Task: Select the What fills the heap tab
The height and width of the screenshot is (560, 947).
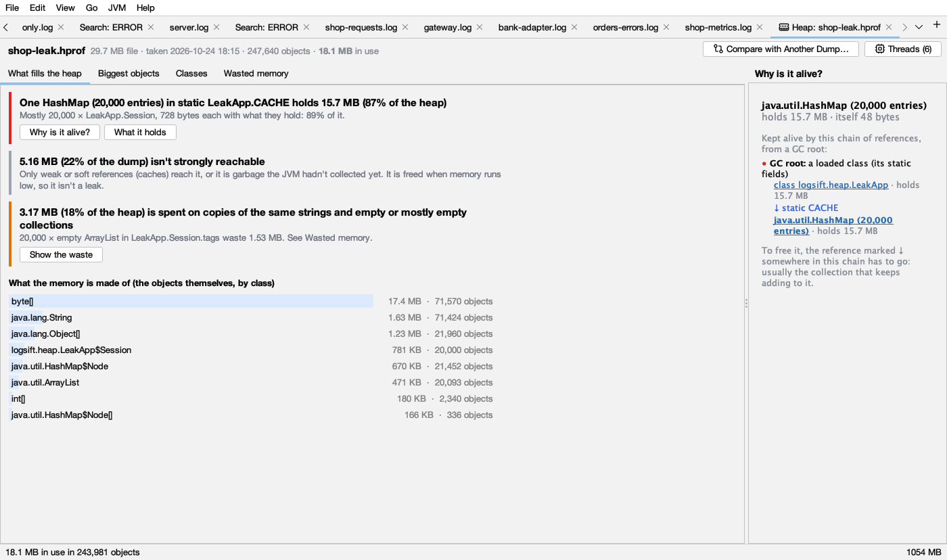Action: 45,74
